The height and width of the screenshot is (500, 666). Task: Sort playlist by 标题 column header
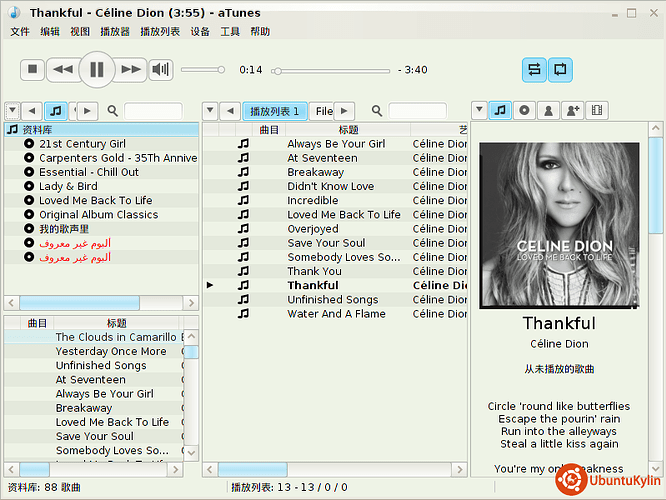[x=348, y=130]
